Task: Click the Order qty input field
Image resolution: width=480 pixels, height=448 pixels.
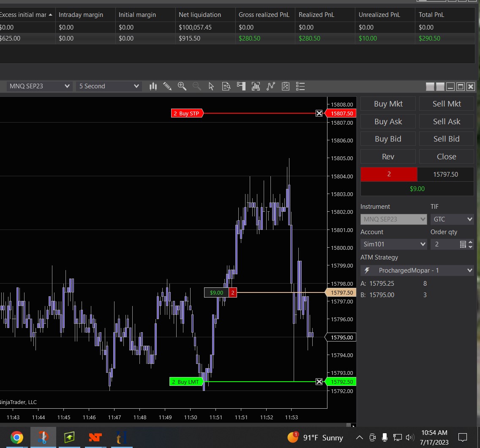Action: click(x=444, y=244)
